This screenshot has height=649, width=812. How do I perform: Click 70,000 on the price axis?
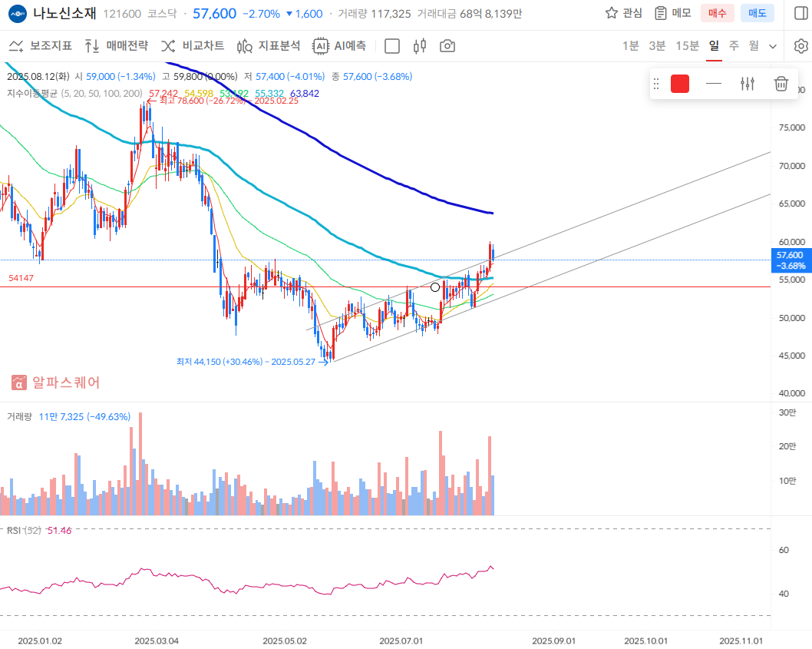tap(792, 166)
